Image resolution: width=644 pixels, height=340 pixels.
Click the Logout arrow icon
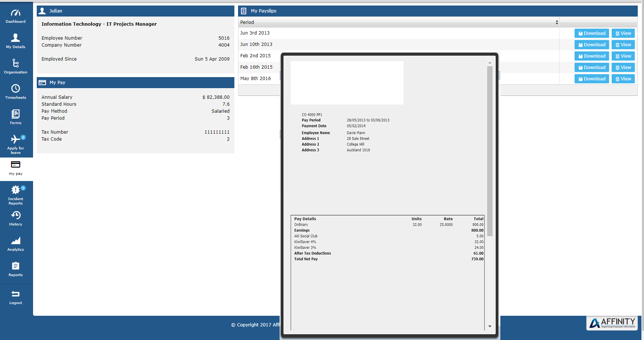[x=15, y=294]
